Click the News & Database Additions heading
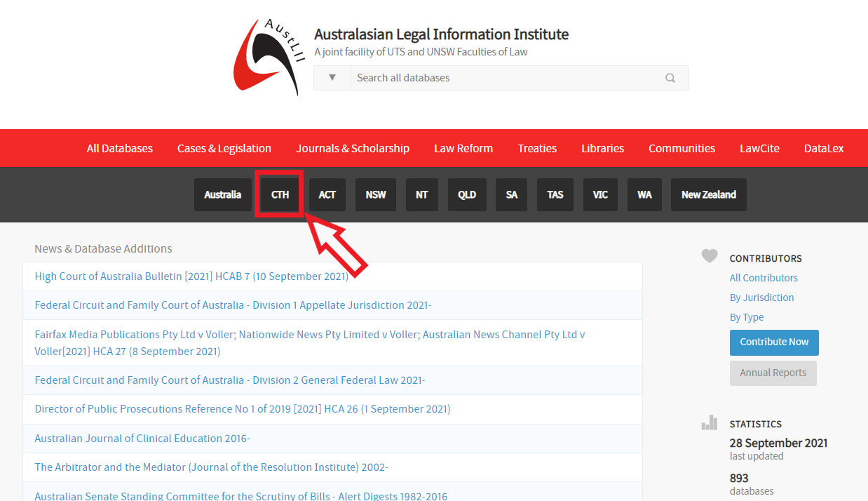Screen dimensions: 868x501 pos(103,248)
